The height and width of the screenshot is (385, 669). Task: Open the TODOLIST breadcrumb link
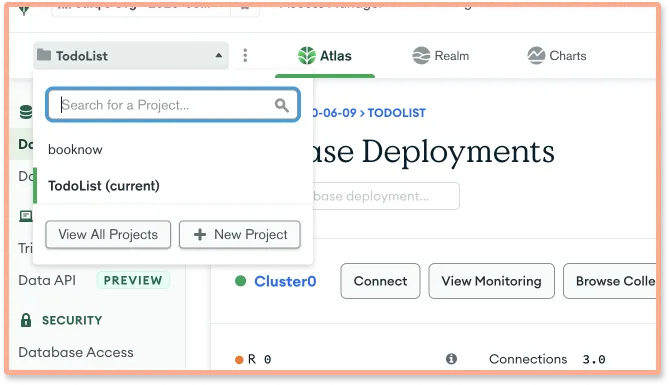(x=397, y=113)
